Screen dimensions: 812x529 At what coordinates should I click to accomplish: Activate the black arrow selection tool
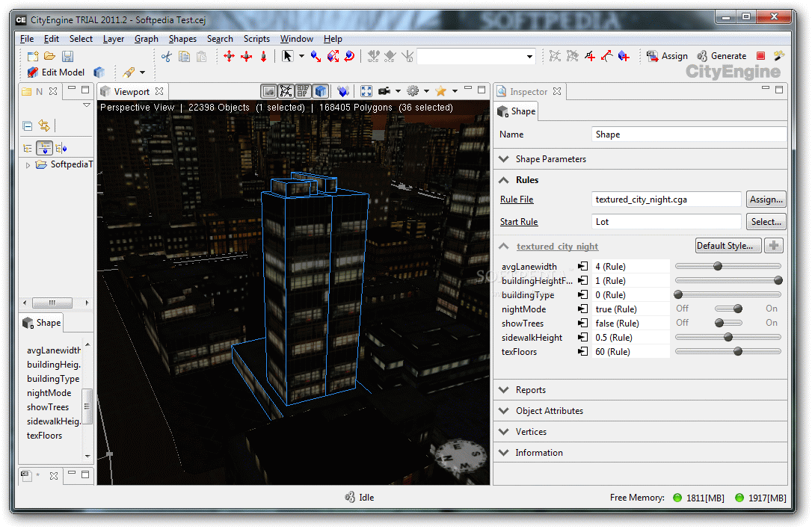[287, 57]
